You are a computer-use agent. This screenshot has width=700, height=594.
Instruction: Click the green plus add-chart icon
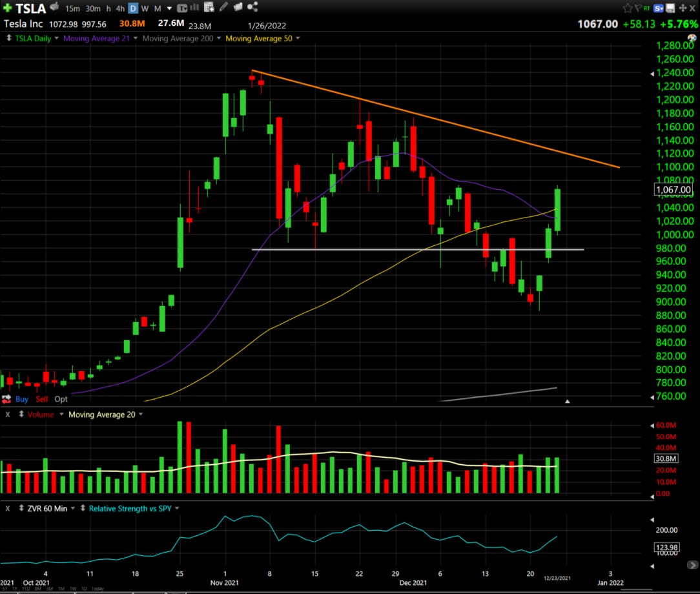(7, 8)
